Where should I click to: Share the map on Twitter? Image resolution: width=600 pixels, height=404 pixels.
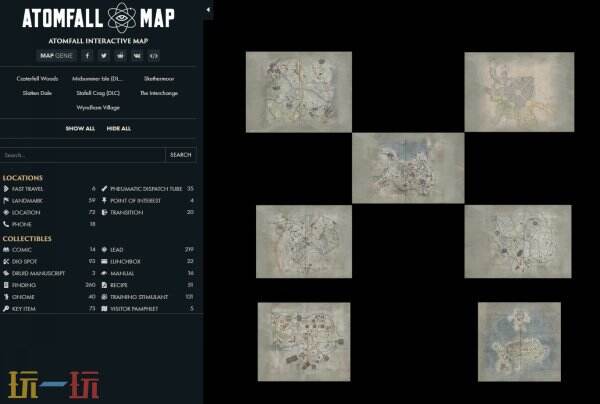pos(104,56)
